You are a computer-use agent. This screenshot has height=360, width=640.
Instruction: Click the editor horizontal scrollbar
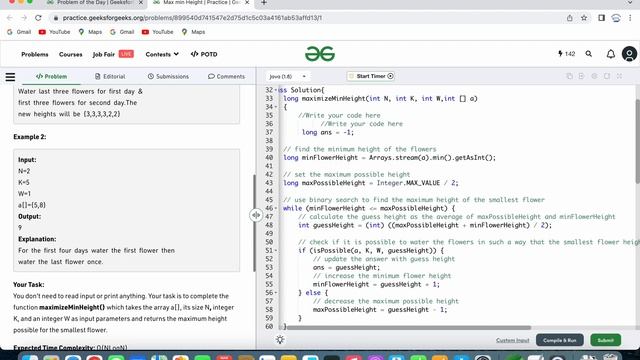tap(408, 327)
